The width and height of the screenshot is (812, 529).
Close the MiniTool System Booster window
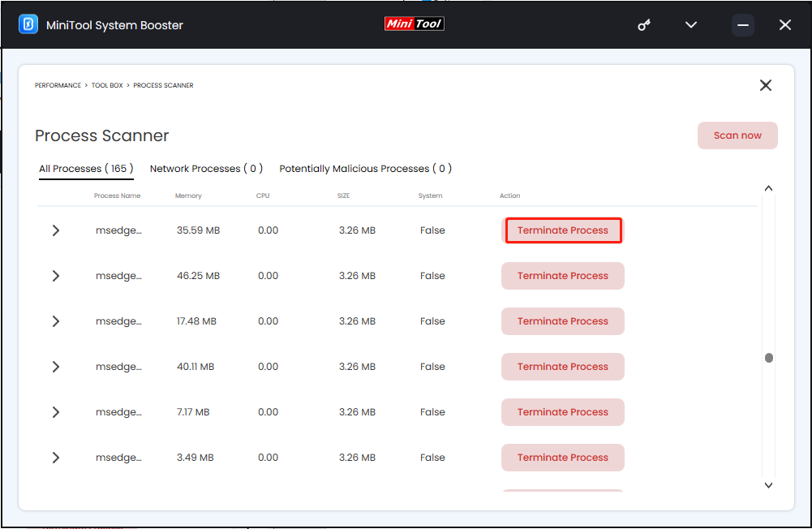(785, 25)
